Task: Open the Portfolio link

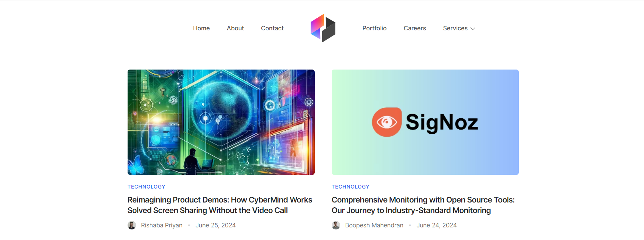Action: [x=374, y=28]
